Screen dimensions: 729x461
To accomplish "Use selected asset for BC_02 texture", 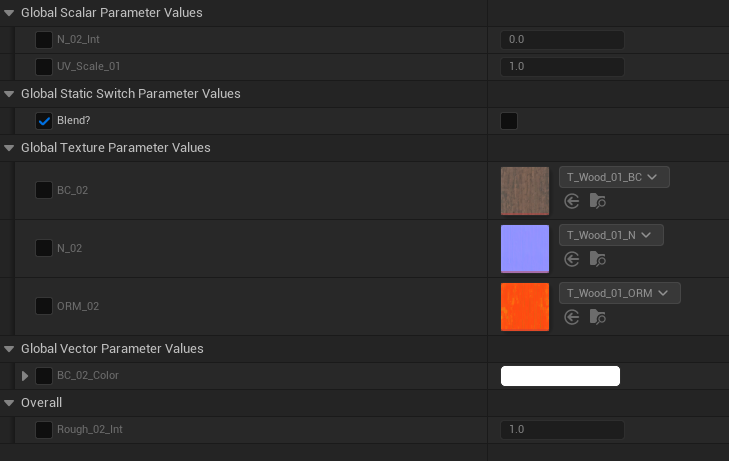I will click(x=571, y=201).
